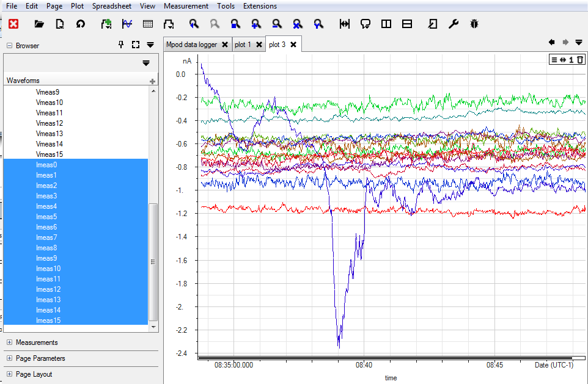Select the Vmeas12 waveform entry

click(x=49, y=123)
